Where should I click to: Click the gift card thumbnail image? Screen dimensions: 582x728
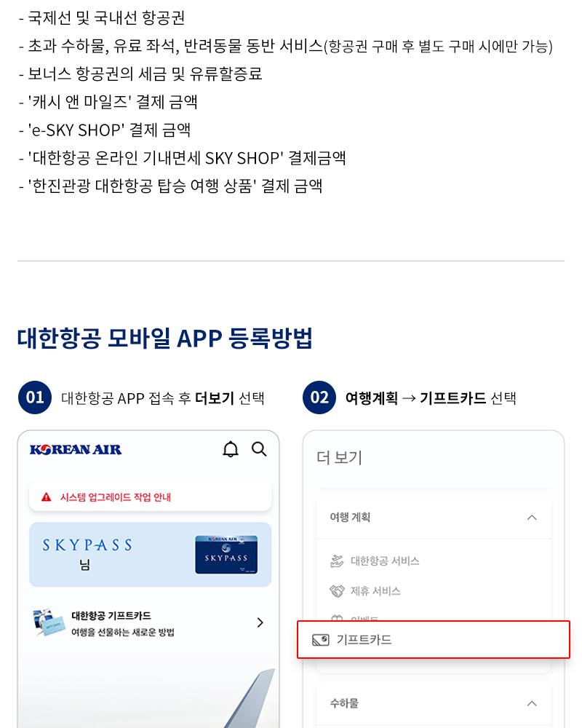[49, 622]
